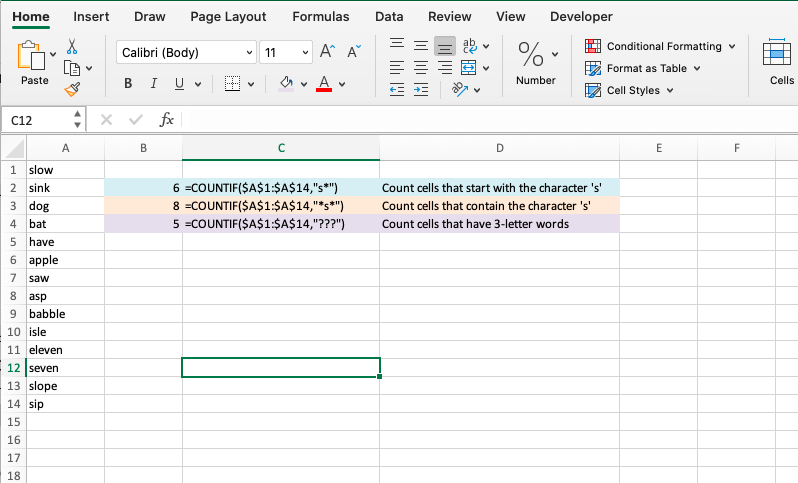The height and width of the screenshot is (483, 798).
Task: Open the Developer tab
Action: point(581,17)
